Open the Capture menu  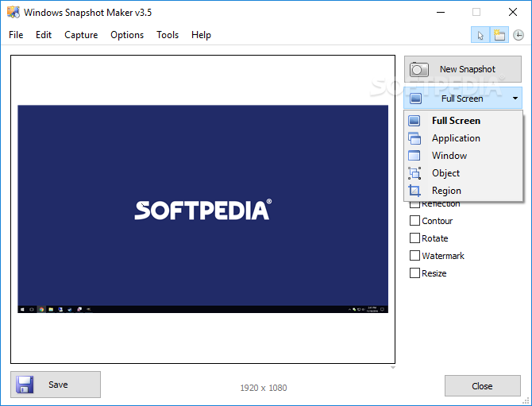point(81,35)
